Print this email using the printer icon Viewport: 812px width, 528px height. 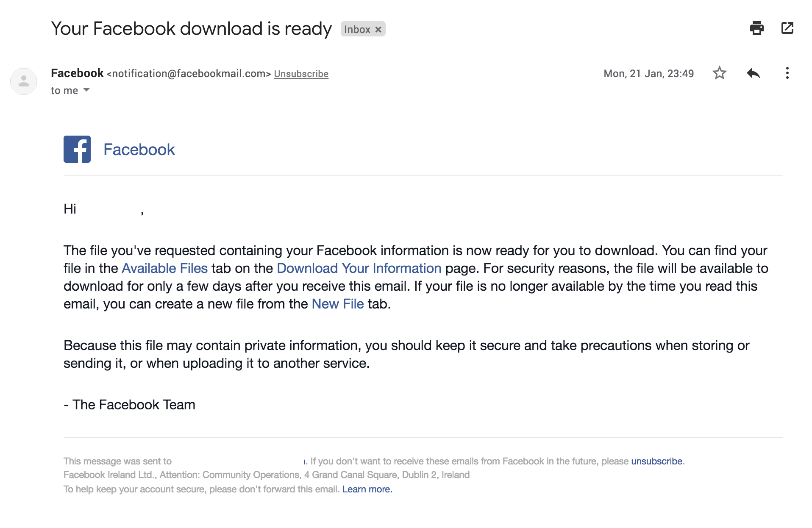(756, 28)
